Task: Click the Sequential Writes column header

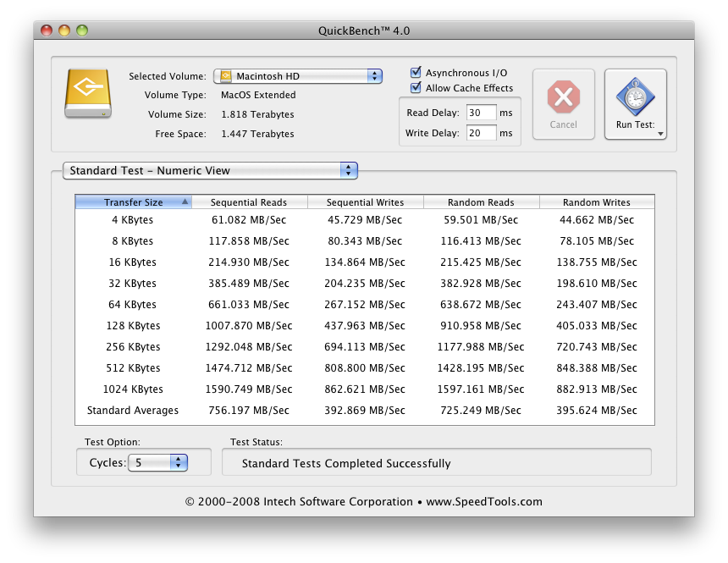Action: (366, 202)
